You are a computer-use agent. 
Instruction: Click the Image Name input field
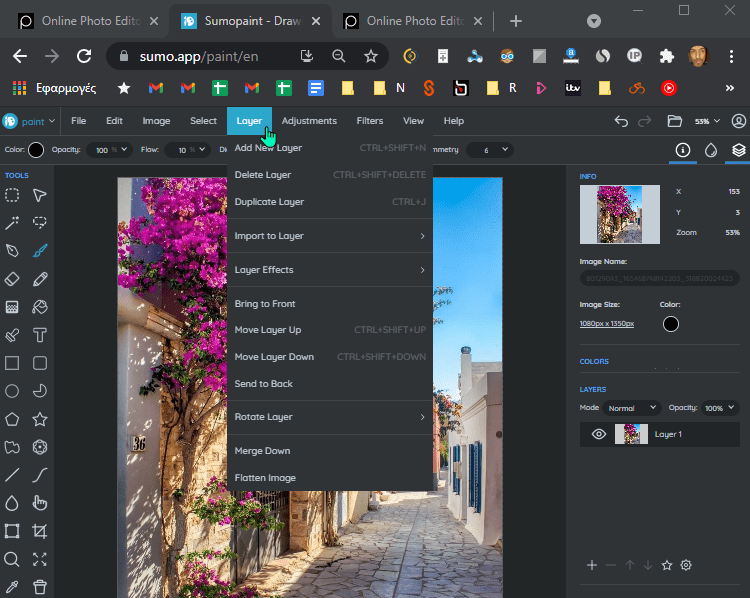[x=657, y=278]
